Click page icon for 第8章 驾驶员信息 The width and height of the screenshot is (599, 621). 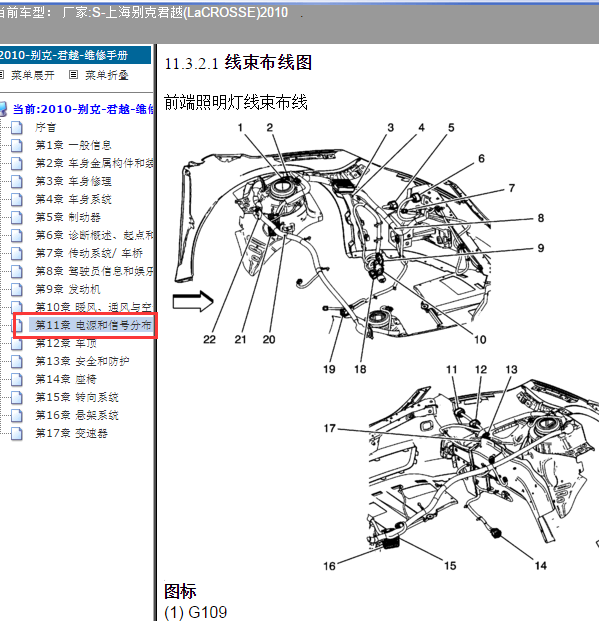17,271
